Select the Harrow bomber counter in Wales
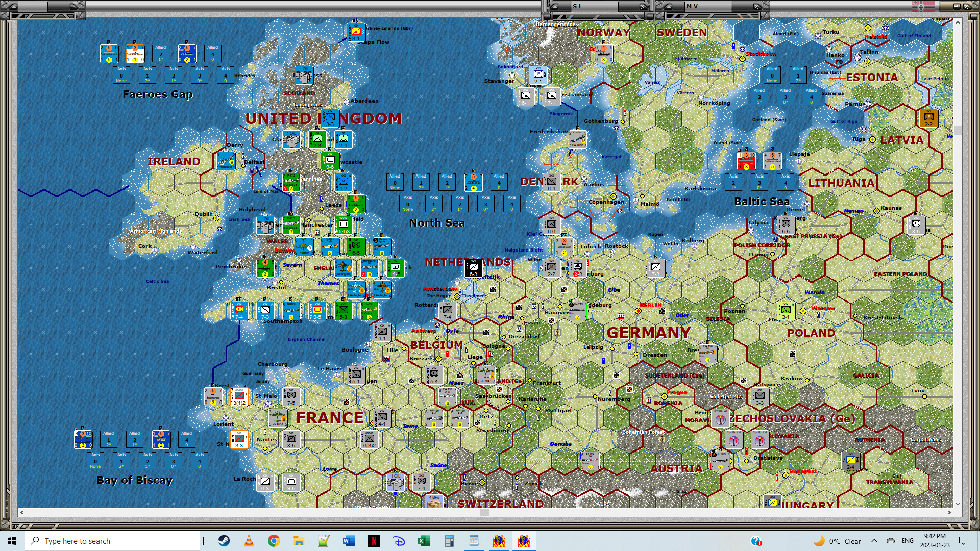The width and height of the screenshot is (980, 551). (x=304, y=246)
